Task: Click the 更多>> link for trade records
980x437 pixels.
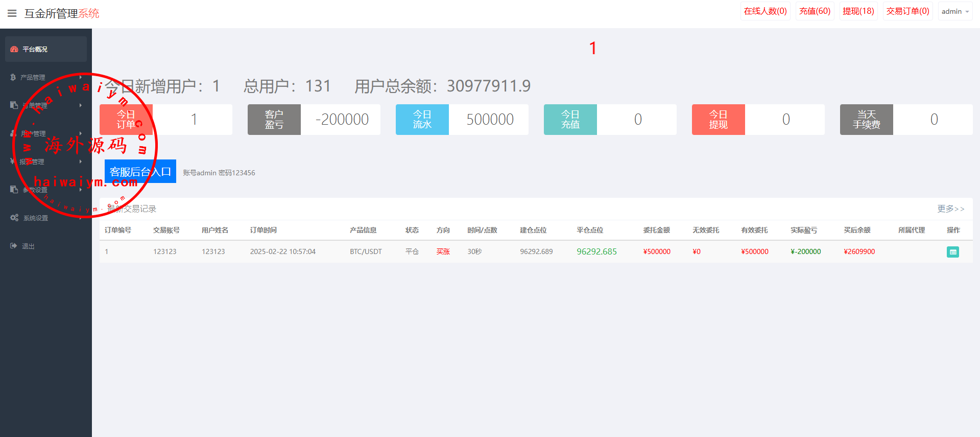Action: [x=950, y=209]
